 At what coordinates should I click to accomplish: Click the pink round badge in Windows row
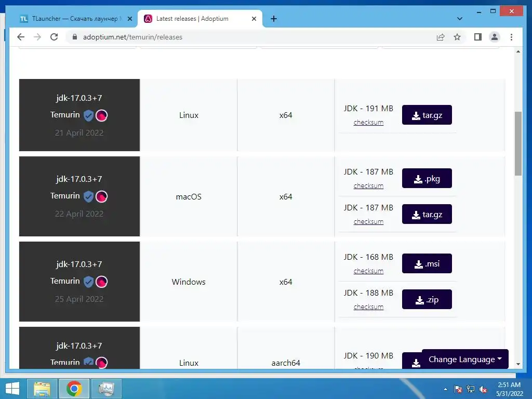point(101,282)
